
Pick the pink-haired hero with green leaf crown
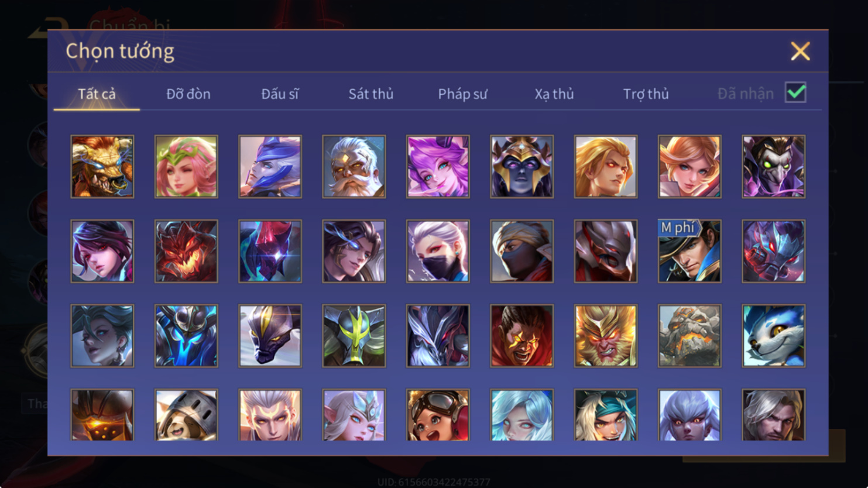pyautogui.click(x=186, y=167)
